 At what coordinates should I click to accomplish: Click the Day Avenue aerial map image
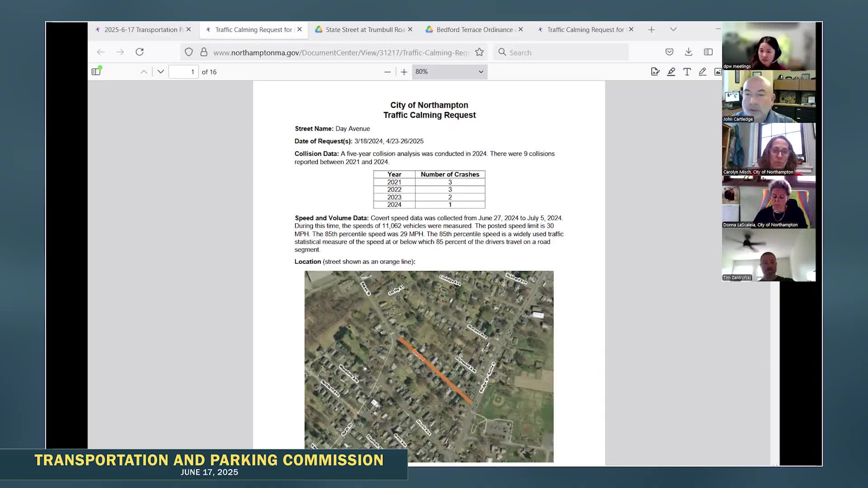pos(429,366)
